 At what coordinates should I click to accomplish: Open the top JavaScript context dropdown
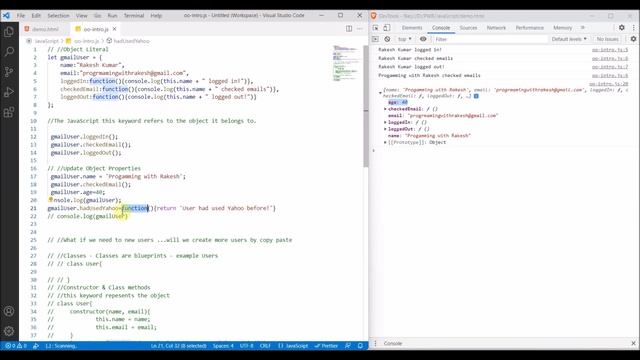pos(404,39)
